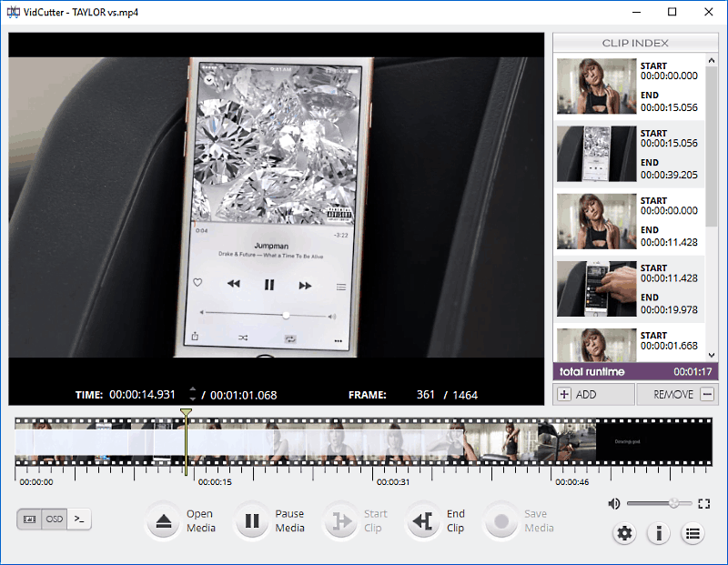Increase the time with the stepper up arrow
The width and height of the screenshot is (728, 565).
[193, 390]
